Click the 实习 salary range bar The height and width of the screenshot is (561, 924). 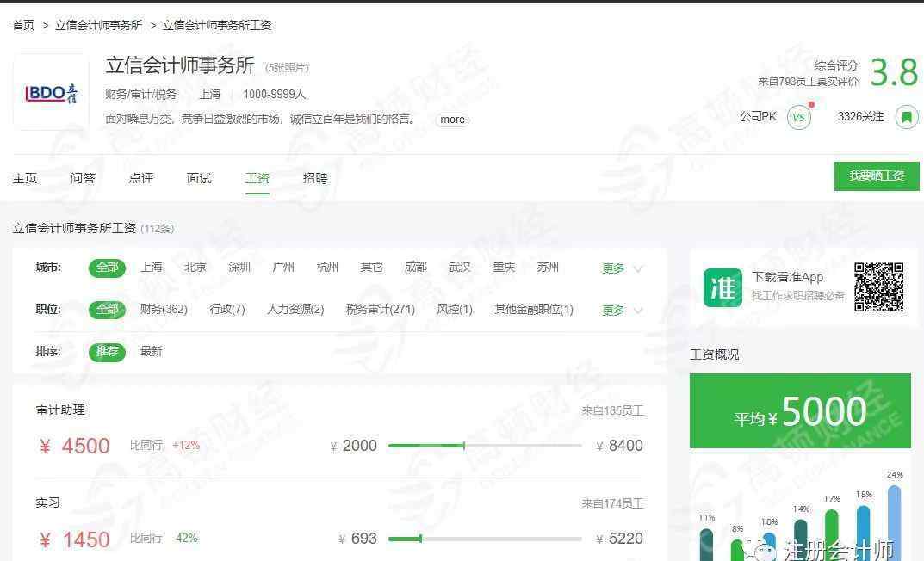tap(485, 539)
